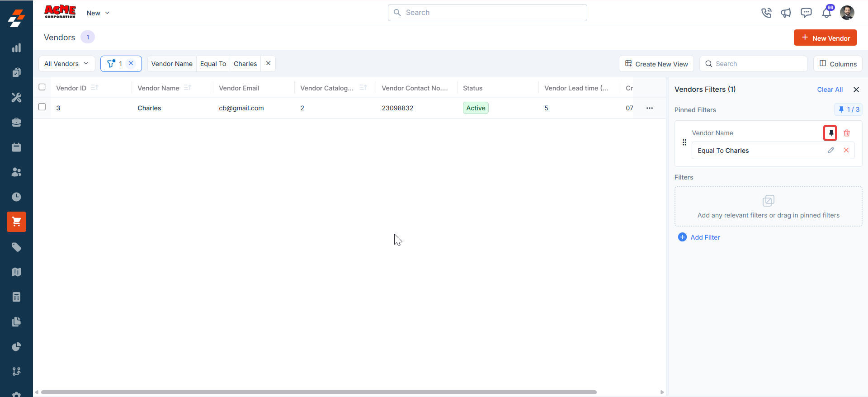
Task: Focus the global Search field
Action: (487, 13)
